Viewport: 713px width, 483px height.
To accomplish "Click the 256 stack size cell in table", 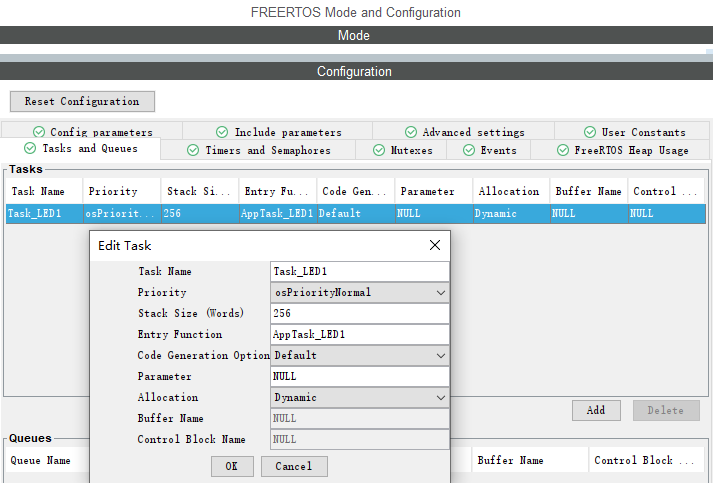I will coord(200,213).
